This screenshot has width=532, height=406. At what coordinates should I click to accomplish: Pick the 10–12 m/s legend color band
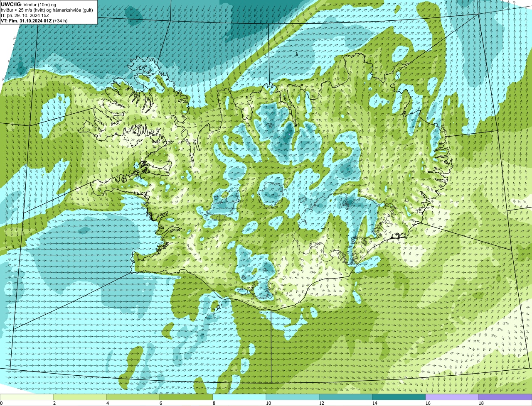[x=293, y=397]
